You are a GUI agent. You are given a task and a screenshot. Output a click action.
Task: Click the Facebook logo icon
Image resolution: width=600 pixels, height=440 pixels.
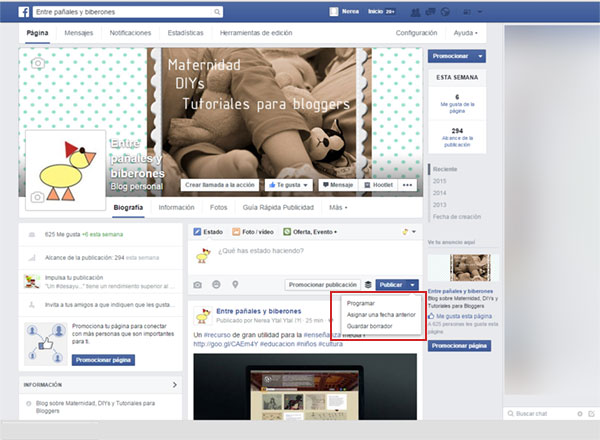coord(24,12)
